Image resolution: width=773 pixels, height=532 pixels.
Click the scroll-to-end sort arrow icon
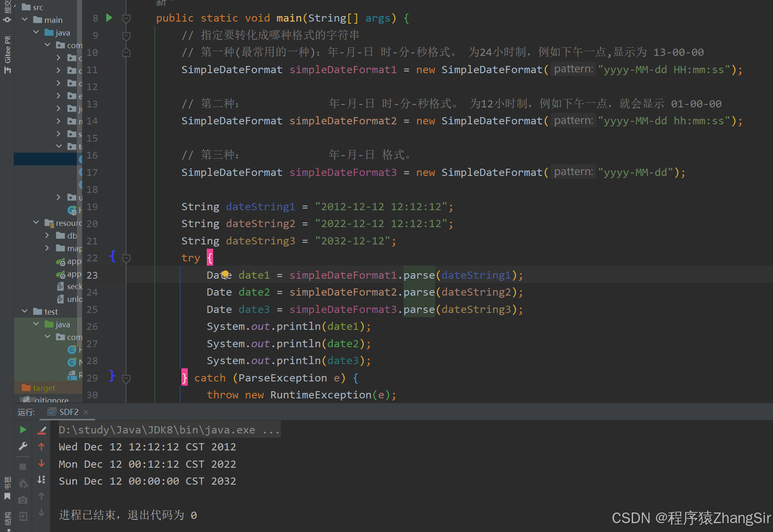point(41,480)
